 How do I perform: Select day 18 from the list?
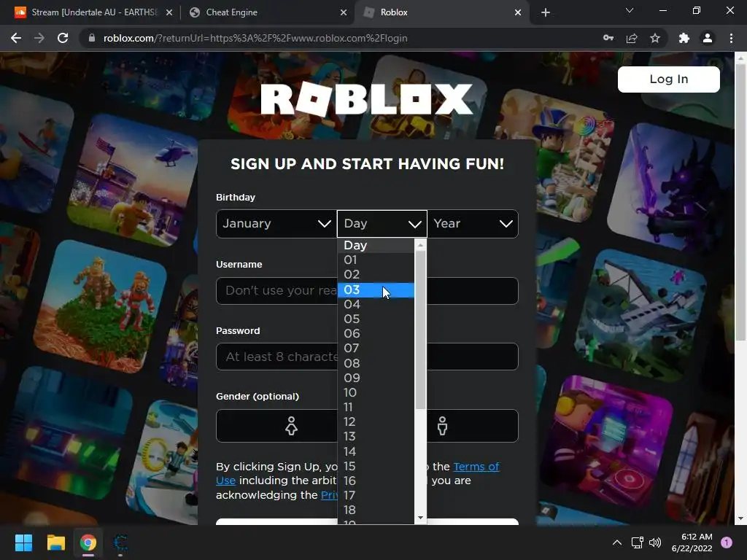(x=376, y=510)
